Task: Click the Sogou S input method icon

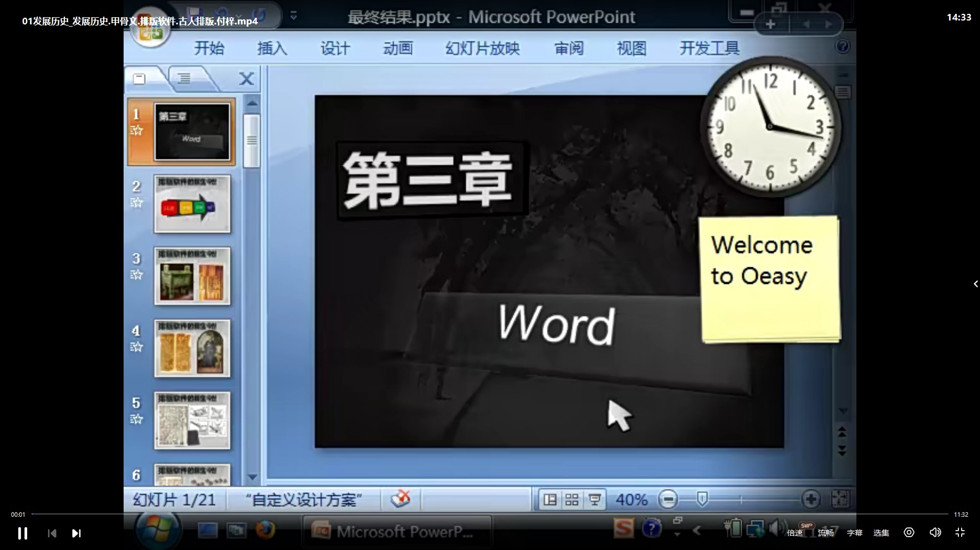Action: click(x=624, y=528)
